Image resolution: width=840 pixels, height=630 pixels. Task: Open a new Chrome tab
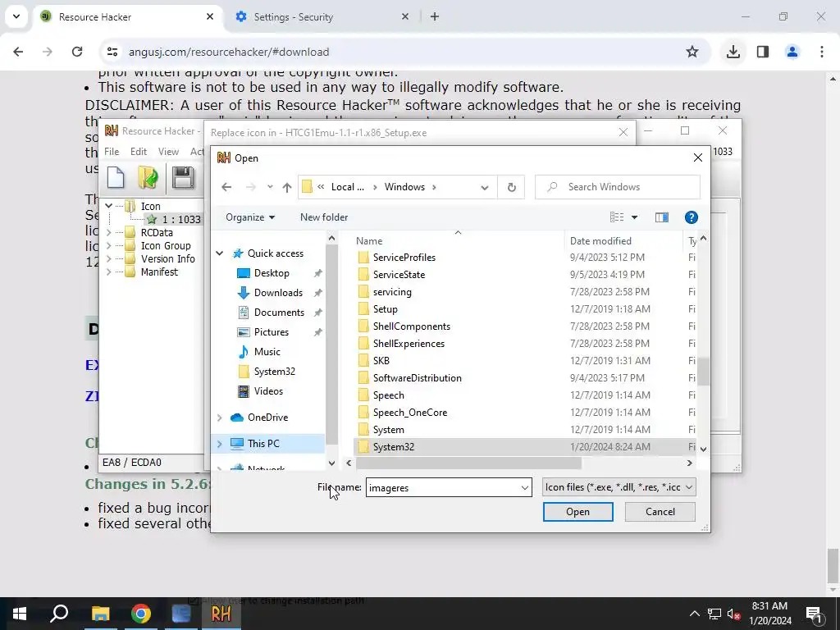[x=435, y=17]
